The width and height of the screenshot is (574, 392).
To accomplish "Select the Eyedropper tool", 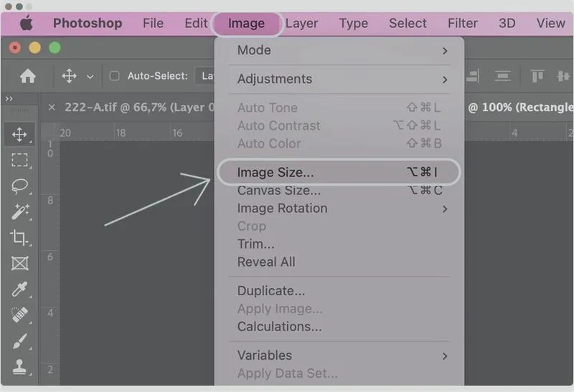I will (x=19, y=289).
